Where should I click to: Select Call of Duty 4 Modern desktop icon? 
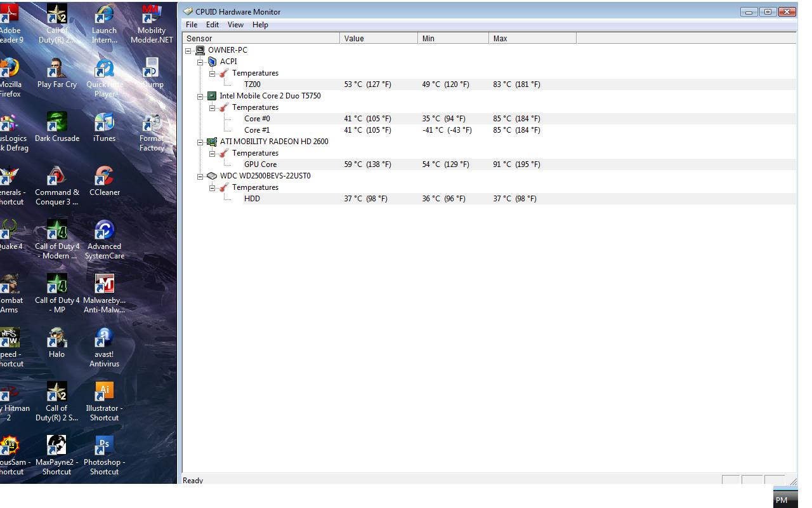(x=57, y=240)
